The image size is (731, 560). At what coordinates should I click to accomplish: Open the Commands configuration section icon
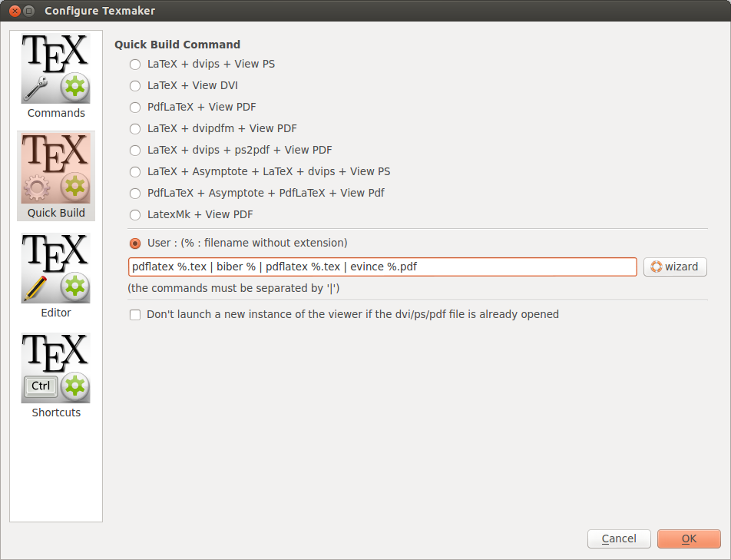[55, 69]
